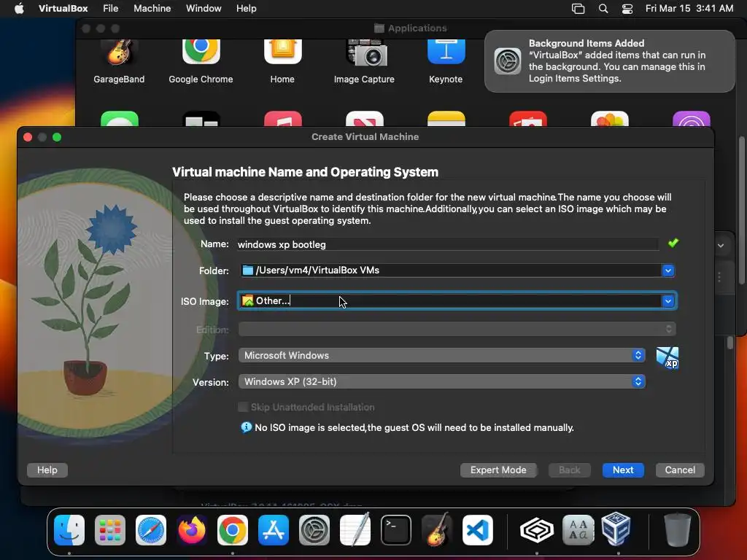The image size is (747, 560).
Task: Open the Trash in the Dock
Action: [678, 530]
